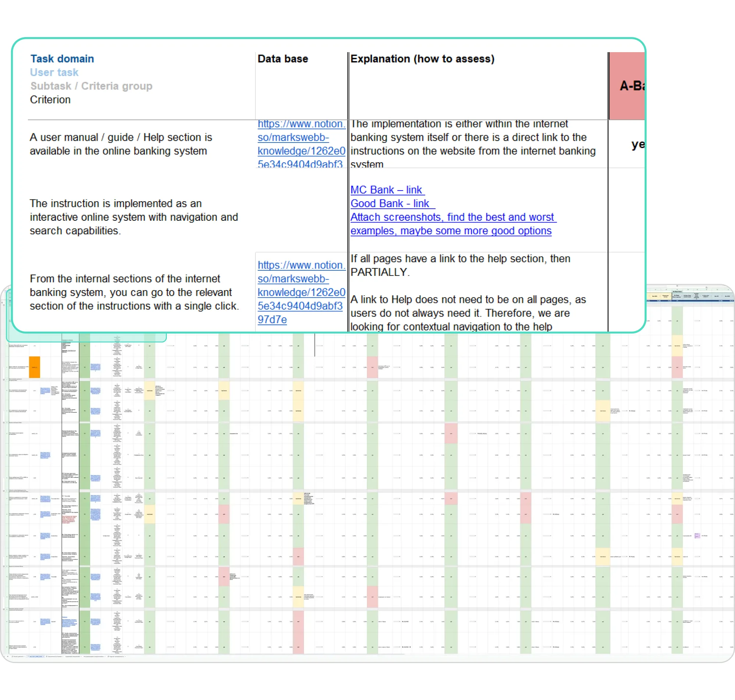Collapse the Ак Барс Банк column group with its minus button
The height and width of the screenshot is (700, 735).
point(677,286)
